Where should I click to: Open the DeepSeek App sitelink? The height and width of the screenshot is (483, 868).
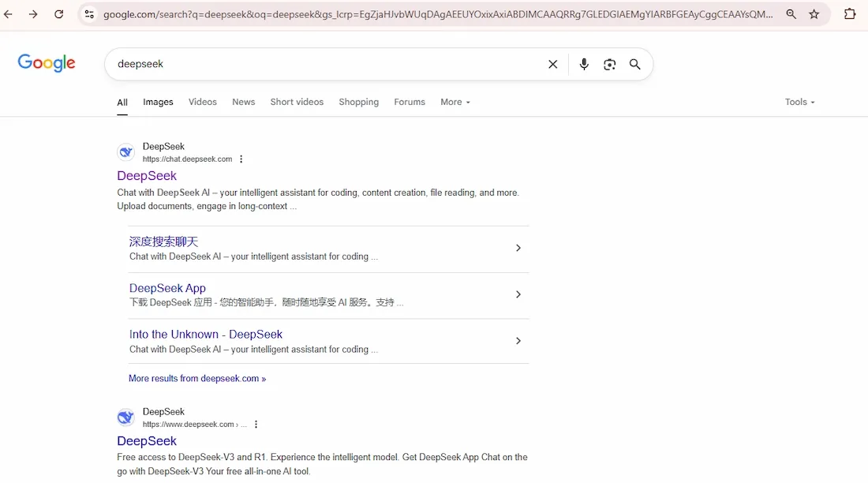tap(167, 288)
